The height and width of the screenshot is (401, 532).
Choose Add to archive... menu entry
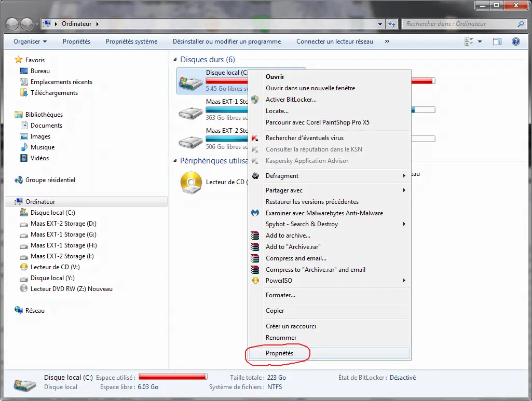coord(330,235)
